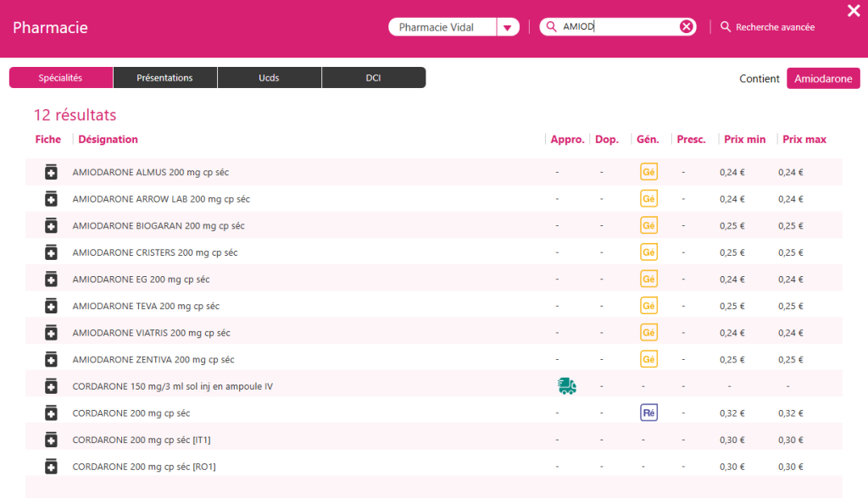Select the Ucds tab

[x=269, y=77]
